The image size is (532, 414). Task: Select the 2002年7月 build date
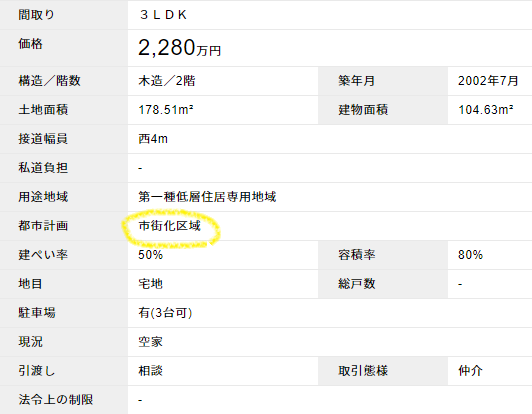pyautogui.click(x=488, y=81)
